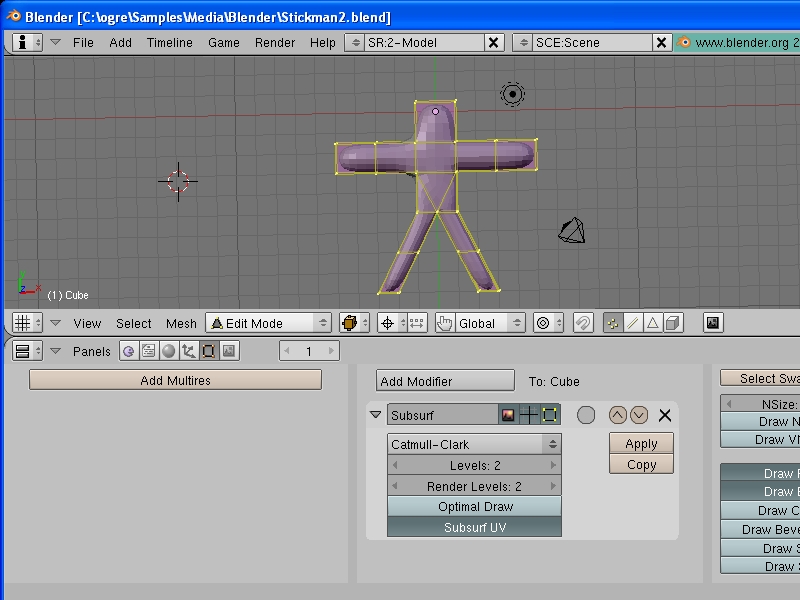
Task: Select face select mode icon
Action: 653,323
